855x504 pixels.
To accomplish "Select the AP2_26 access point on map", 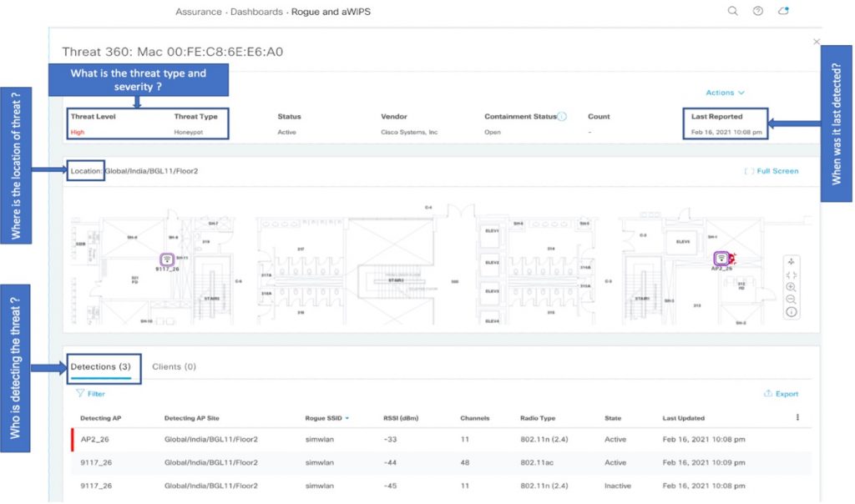I will tap(720, 259).
